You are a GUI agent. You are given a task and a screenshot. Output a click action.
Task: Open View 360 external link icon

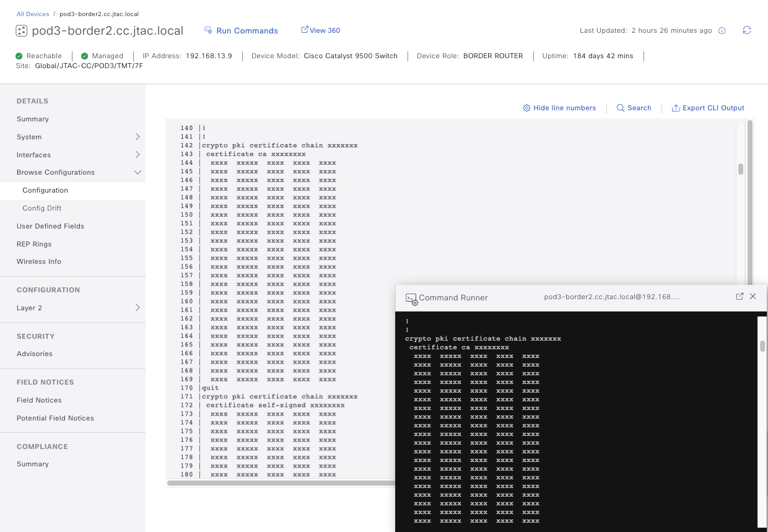tap(305, 30)
